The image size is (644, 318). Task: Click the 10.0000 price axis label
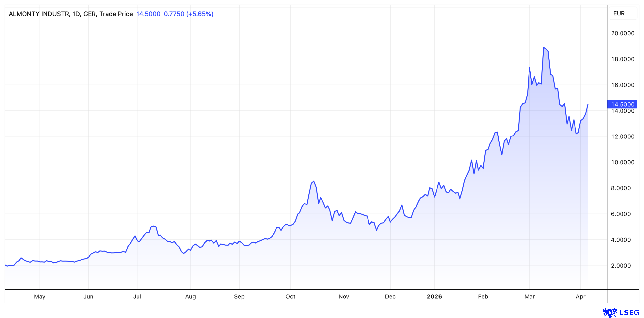[622, 162]
